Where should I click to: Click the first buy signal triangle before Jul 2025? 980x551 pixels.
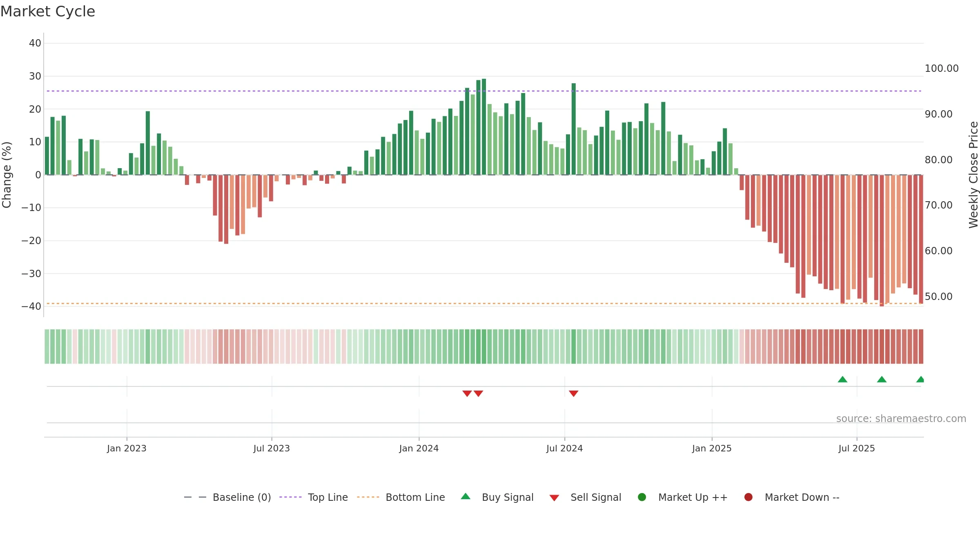click(x=842, y=379)
